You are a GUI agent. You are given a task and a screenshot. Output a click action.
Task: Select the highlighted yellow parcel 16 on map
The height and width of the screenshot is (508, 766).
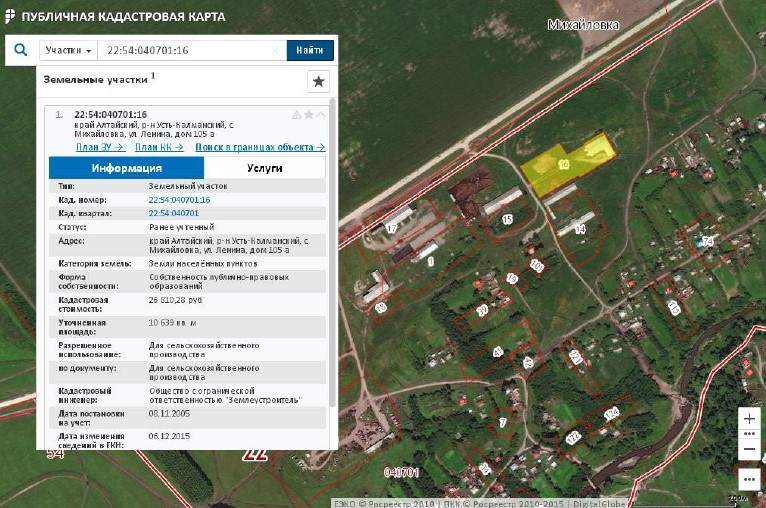570,165
